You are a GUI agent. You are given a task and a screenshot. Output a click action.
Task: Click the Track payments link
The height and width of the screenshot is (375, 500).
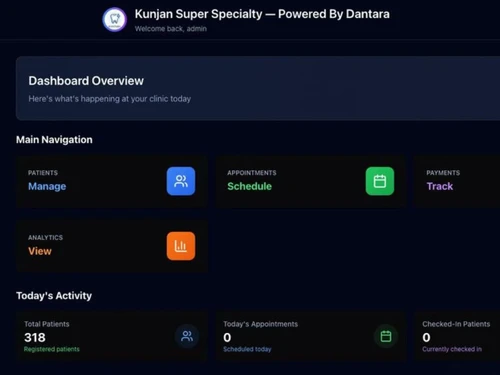440,186
